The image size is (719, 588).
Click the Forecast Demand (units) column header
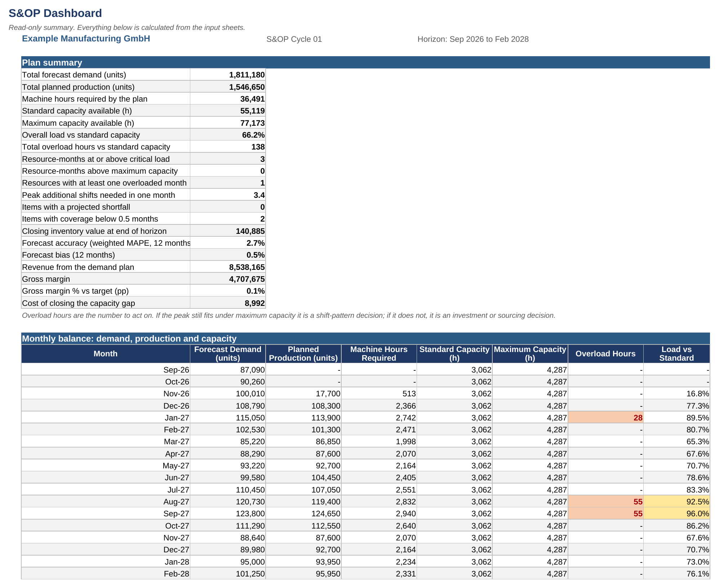pos(228,354)
